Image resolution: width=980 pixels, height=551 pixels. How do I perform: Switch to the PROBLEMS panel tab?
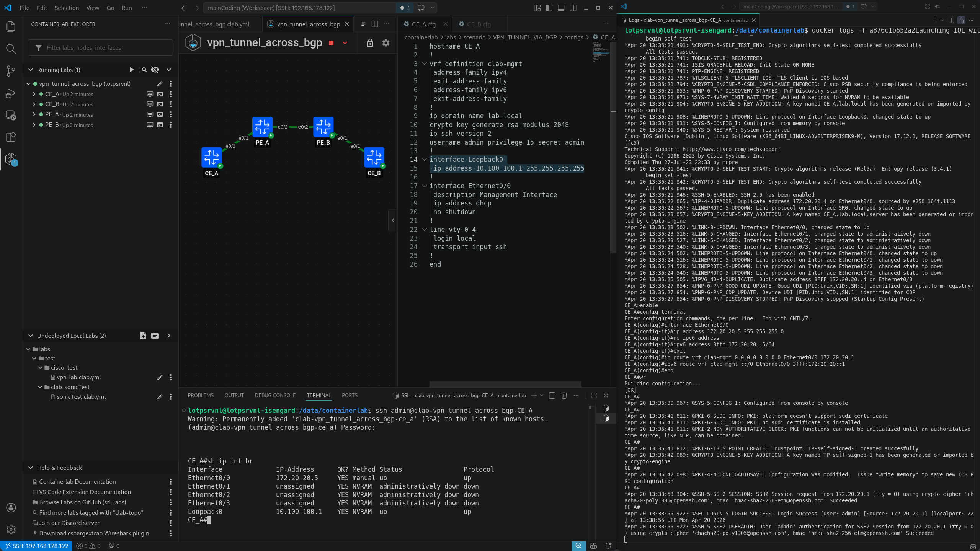pyautogui.click(x=201, y=395)
